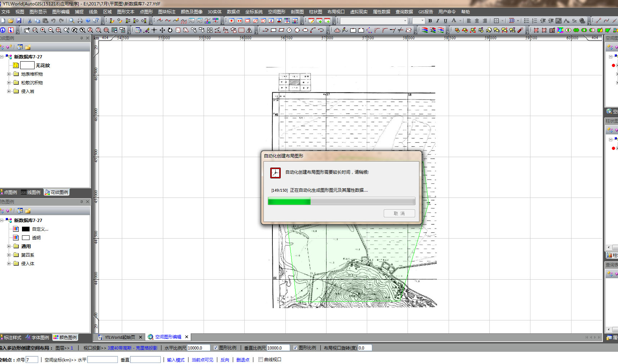Expand the 地表堆积物 folder
618x364 pixels.
(9, 74)
